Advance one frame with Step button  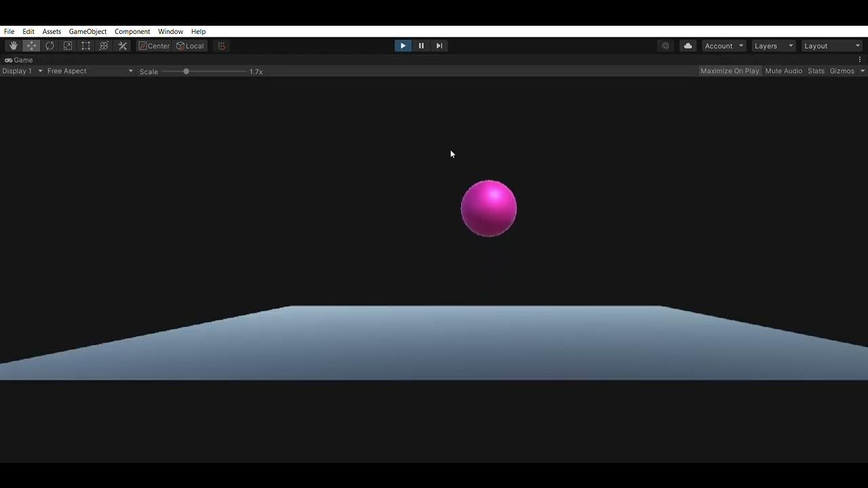[x=439, y=45]
